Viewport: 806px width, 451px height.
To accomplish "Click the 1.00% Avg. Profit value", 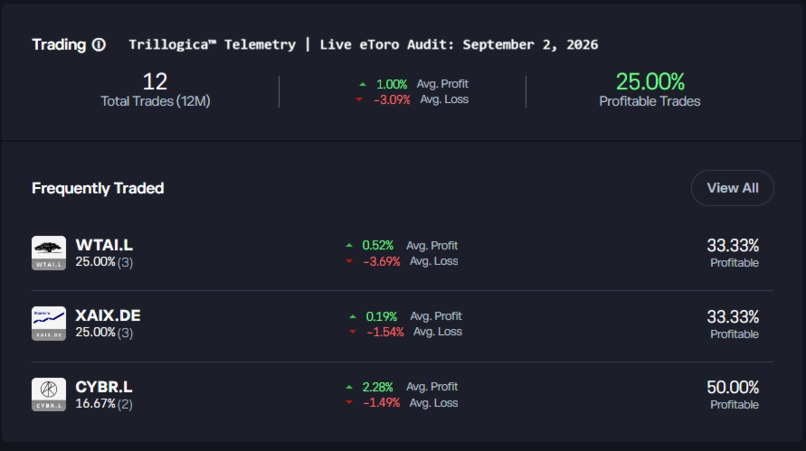I will coord(392,84).
